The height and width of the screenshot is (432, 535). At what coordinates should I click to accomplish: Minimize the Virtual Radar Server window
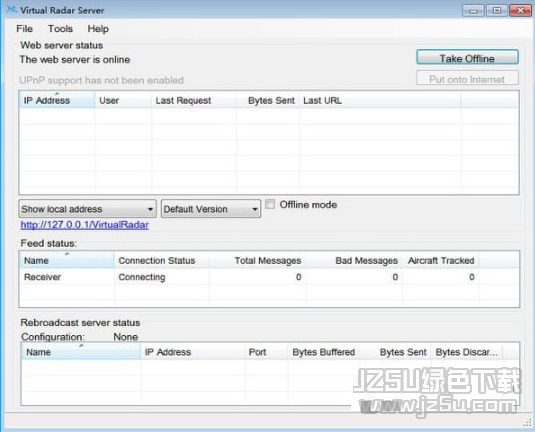473,10
